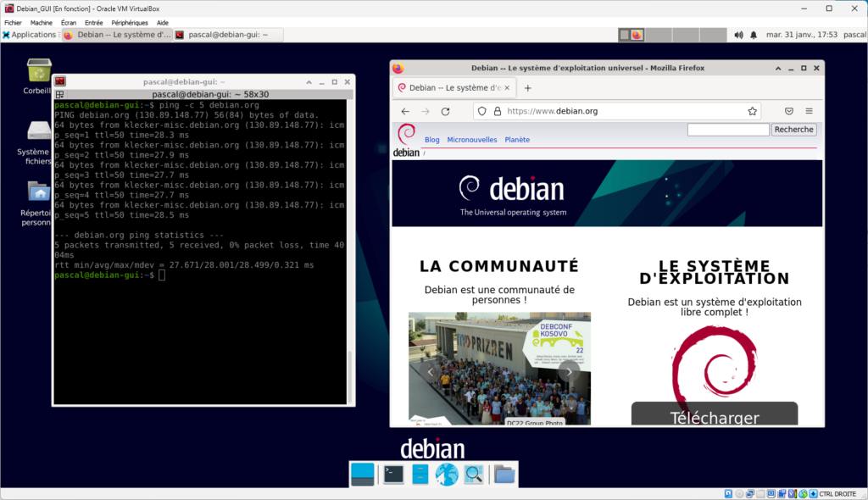Open the Machine menu

[x=42, y=23]
